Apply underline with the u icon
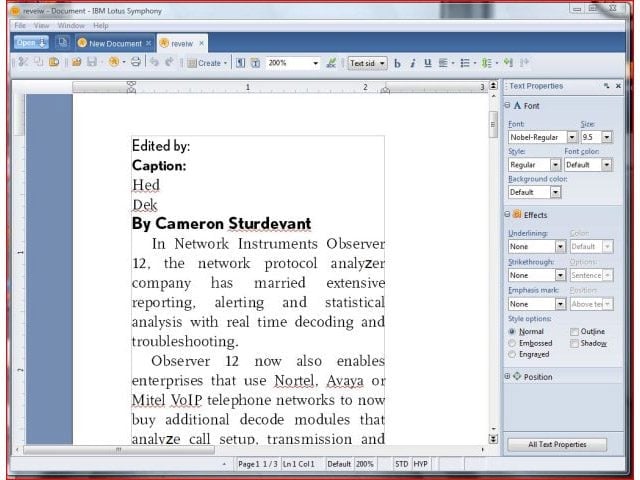 tap(428, 63)
